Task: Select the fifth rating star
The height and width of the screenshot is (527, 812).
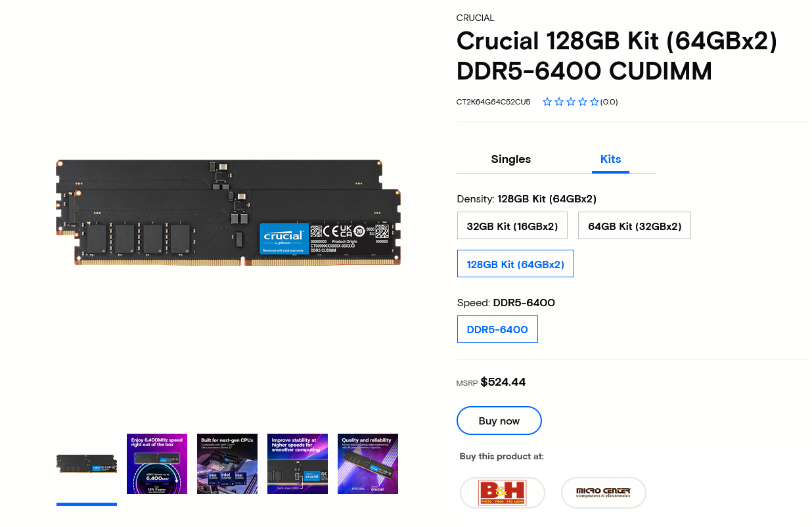Action: pos(595,102)
